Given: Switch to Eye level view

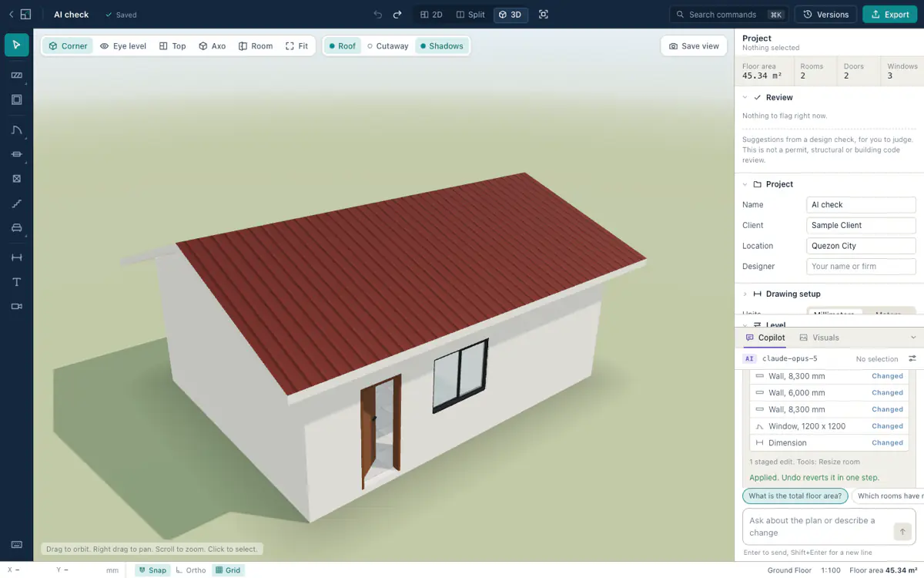Looking at the screenshot, I should tap(123, 46).
